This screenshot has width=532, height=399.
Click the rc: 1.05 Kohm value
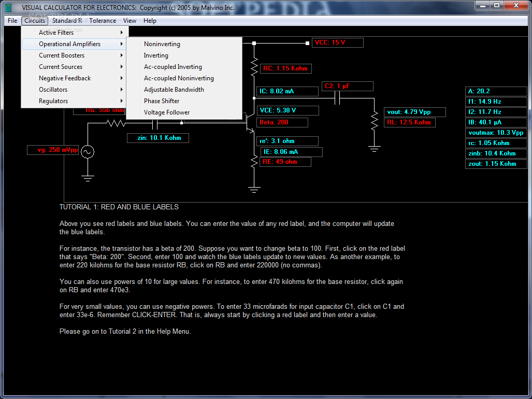pos(496,143)
